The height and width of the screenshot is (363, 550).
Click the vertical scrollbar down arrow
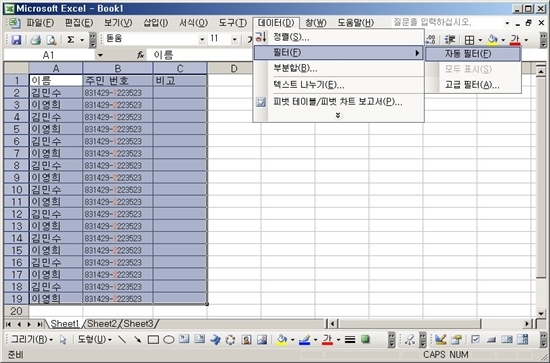541,313
